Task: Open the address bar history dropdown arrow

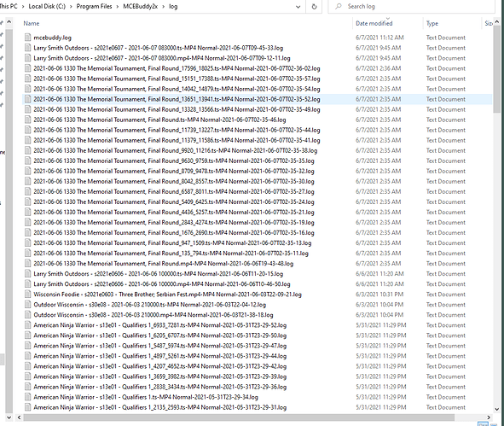Action: (x=298, y=7)
